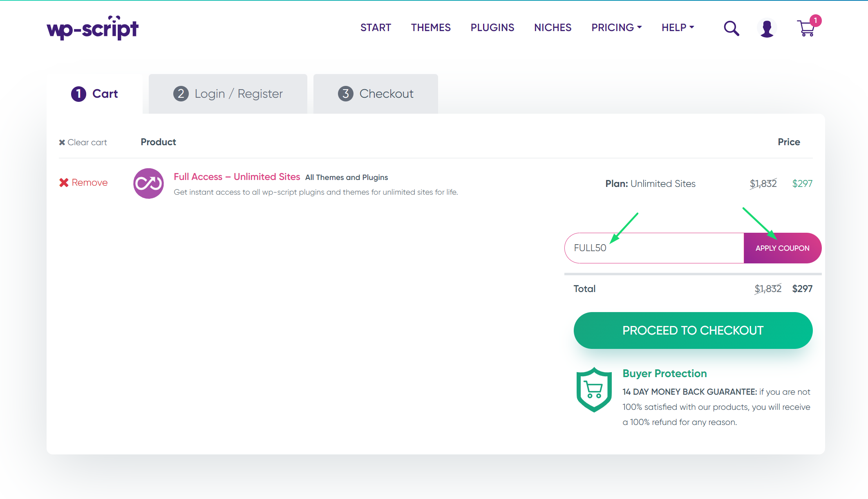
Task: Select the Cart step tab
Action: [x=94, y=94]
